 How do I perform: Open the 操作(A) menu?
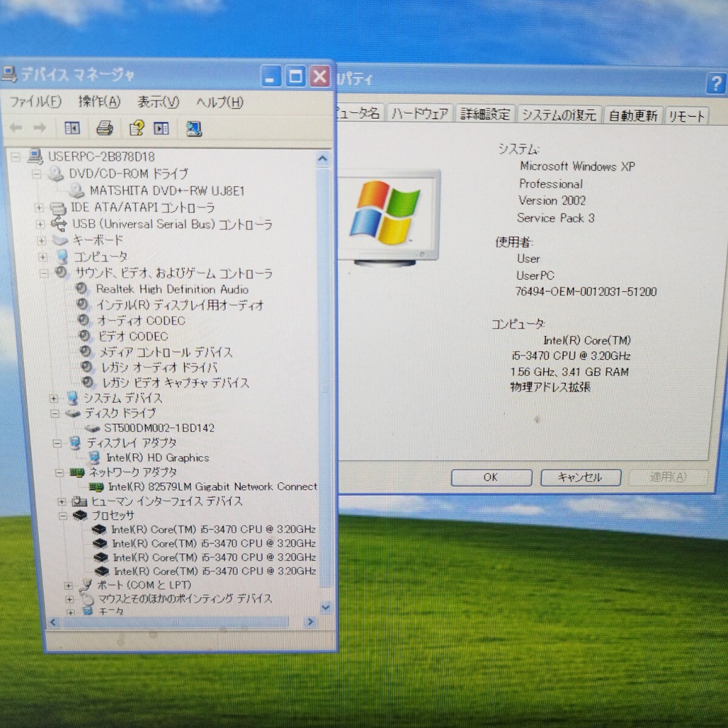tap(99, 102)
